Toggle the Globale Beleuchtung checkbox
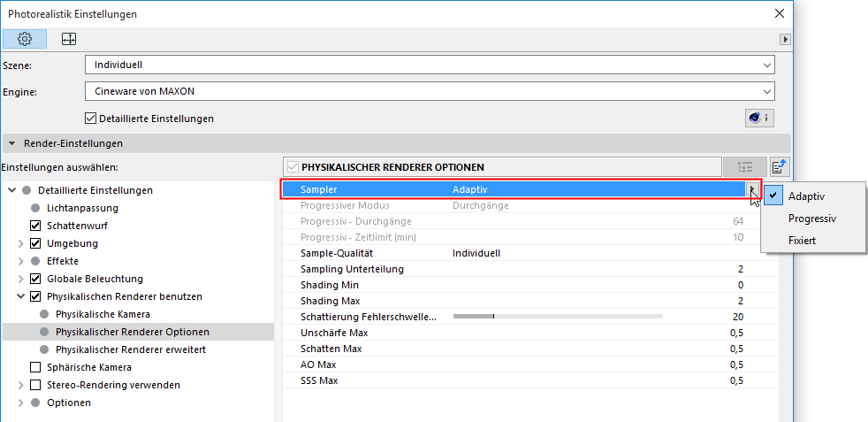This screenshot has height=422, width=868. tap(35, 279)
